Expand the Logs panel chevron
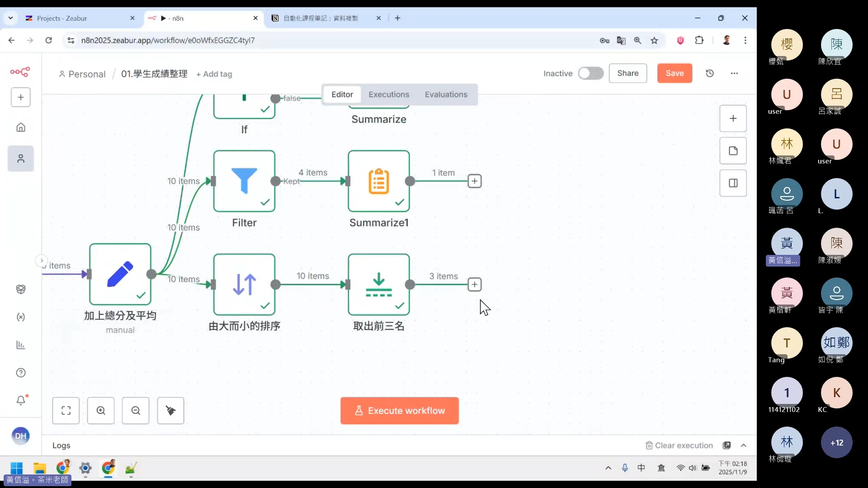 point(744,445)
